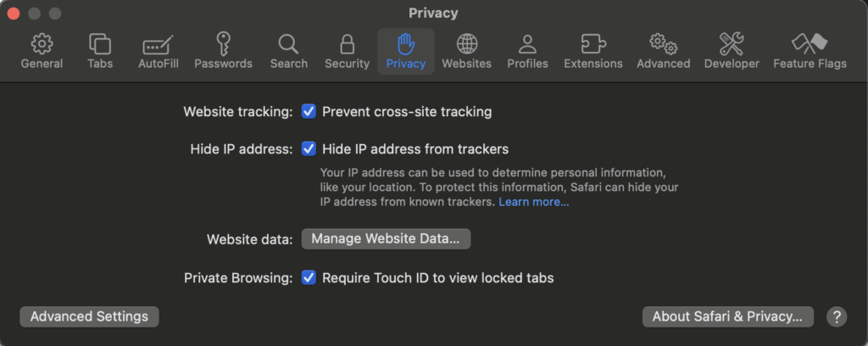
Task: Uncheck Hide IP address from trackers
Action: pyautogui.click(x=309, y=149)
